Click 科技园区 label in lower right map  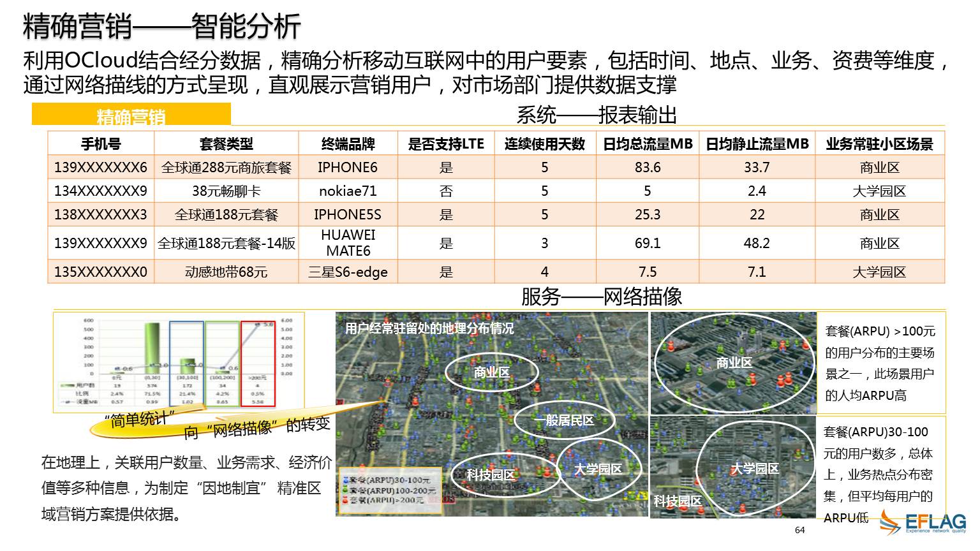678,501
